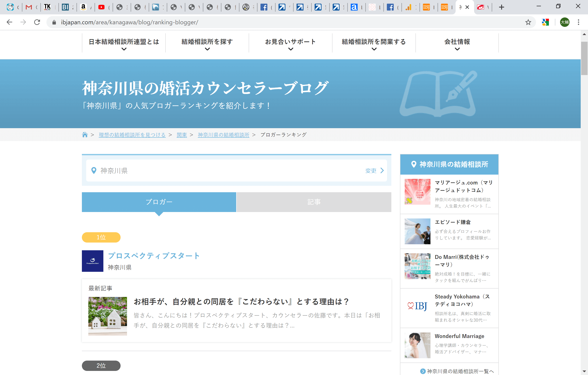Open Chrome's three-dot menu
This screenshot has width=588, height=375.
pyautogui.click(x=578, y=22)
